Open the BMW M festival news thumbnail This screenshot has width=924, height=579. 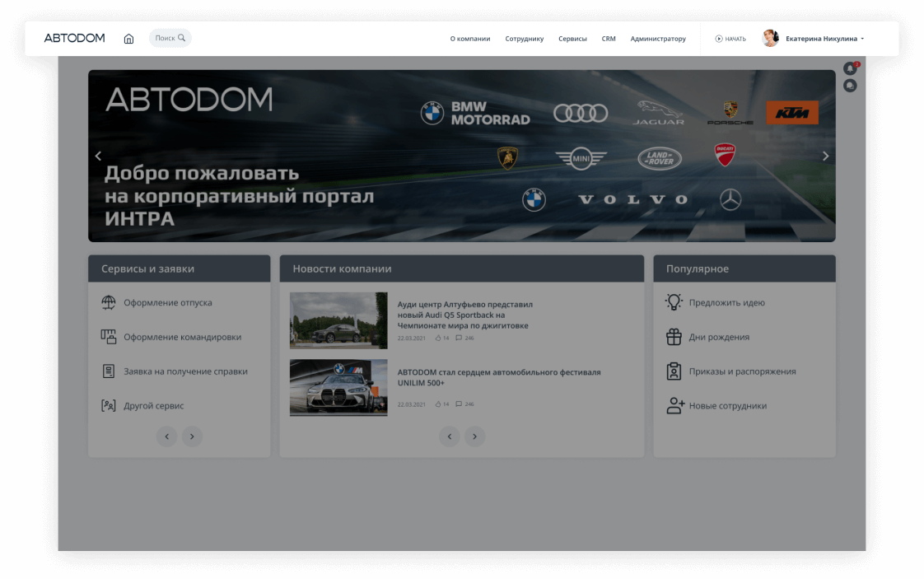pyautogui.click(x=338, y=387)
